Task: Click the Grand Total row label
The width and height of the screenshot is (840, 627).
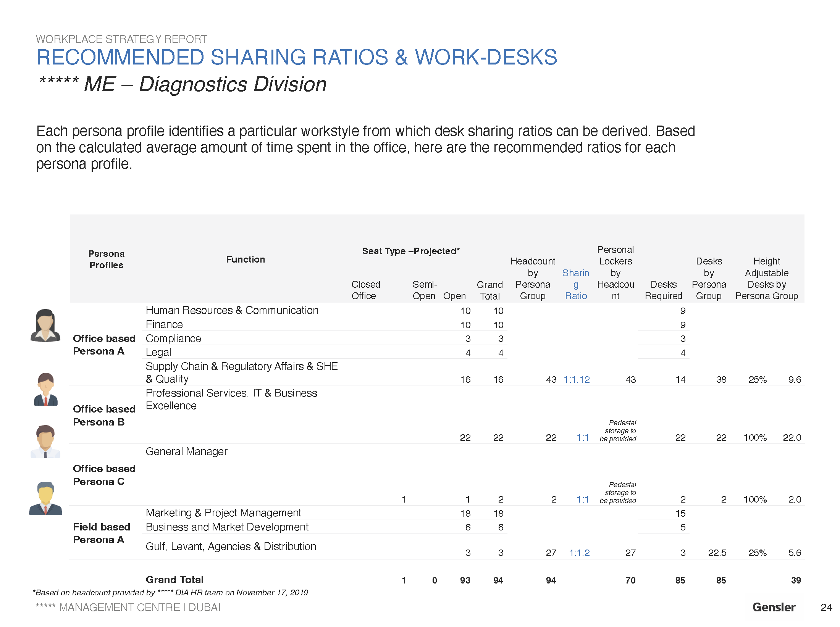Action: tap(174, 580)
